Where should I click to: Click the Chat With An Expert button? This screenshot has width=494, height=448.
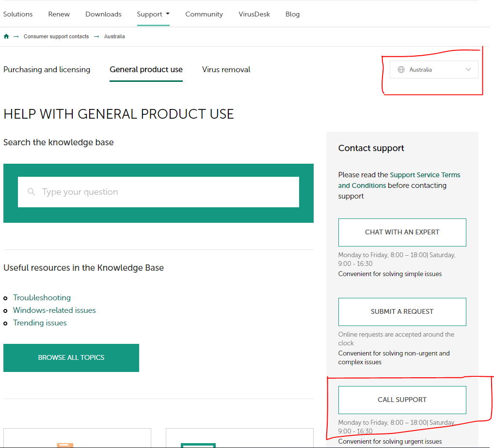[402, 232]
